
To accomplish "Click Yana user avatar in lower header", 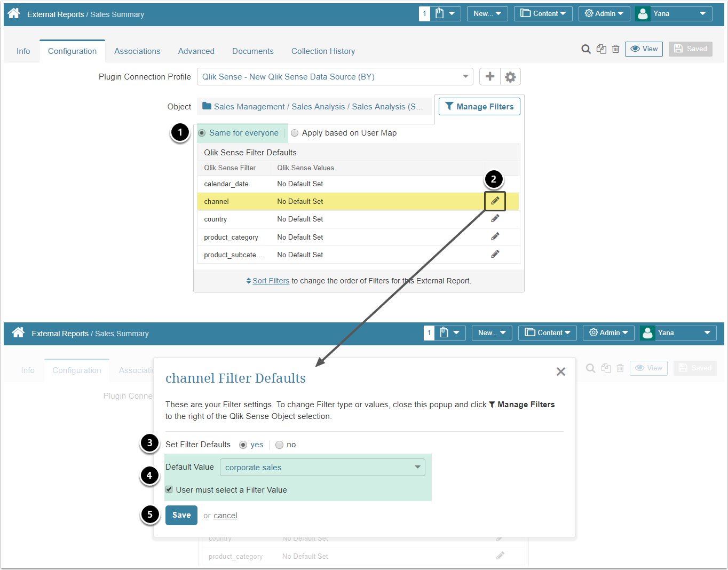I will [x=647, y=333].
